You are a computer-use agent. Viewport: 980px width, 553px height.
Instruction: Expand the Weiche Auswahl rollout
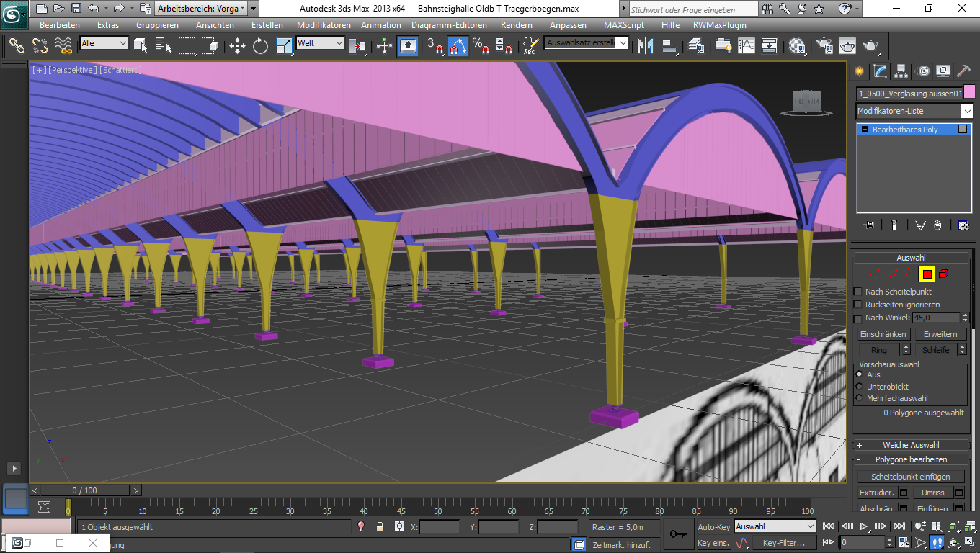pyautogui.click(x=911, y=445)
